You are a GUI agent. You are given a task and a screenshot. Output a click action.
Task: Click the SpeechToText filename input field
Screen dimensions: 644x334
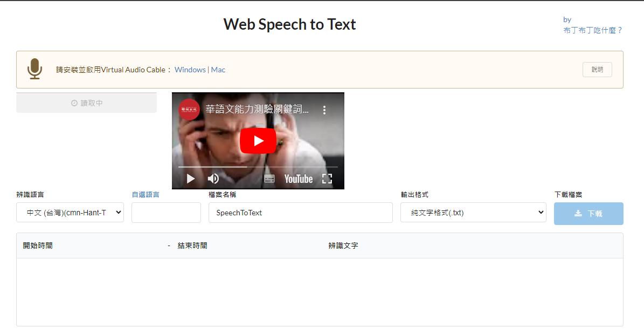[x=300, y=212]
